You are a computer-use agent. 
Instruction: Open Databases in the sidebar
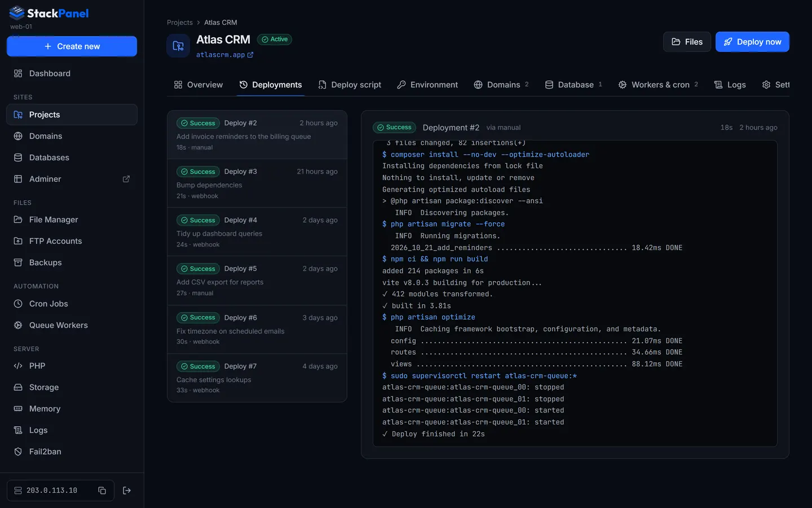point(72,157)
